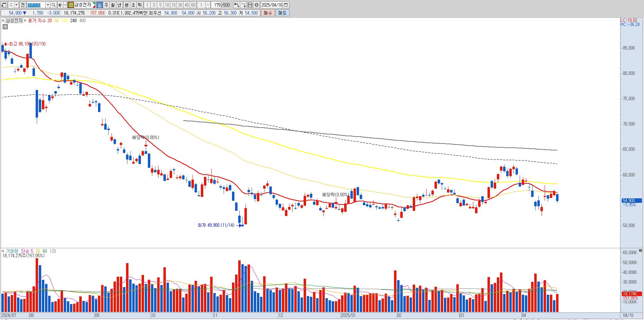Open the custom interval dropdown arrow
644x320 pixels.
[x=208, y=5]
